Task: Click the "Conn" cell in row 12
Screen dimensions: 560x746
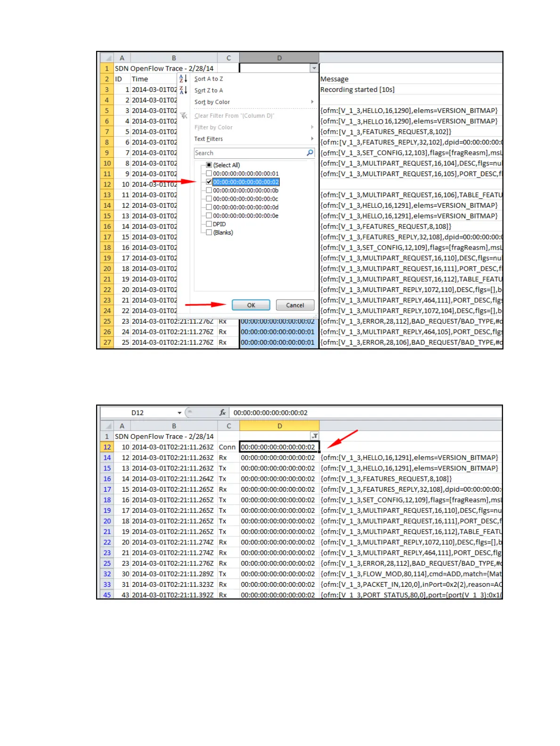Action: click(228, 447)
